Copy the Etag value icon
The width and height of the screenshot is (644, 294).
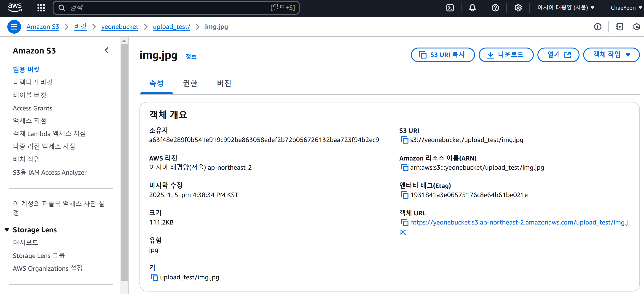point(404,195)
